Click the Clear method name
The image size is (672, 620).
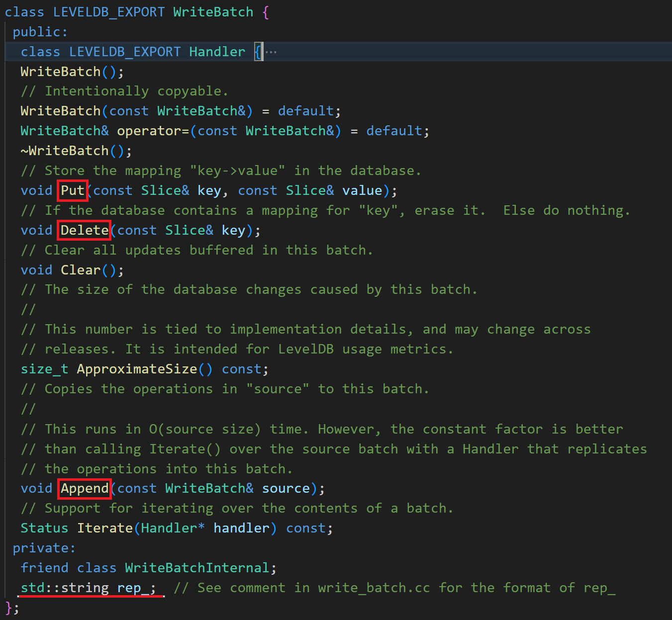tap(81, 270)
